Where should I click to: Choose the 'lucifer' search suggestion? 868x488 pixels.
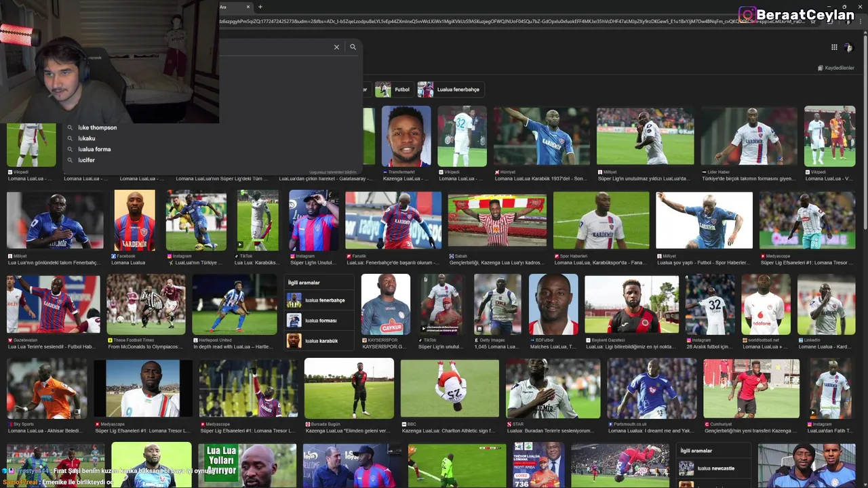tap(86, 160)
